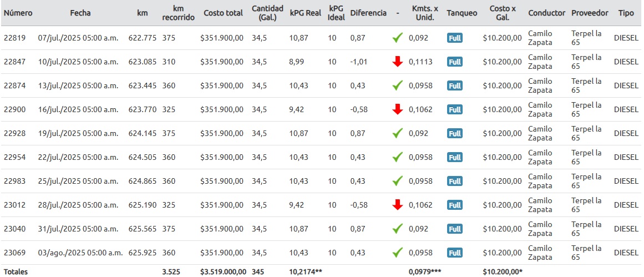Click the Proveedor column header
This screenshot has width=644, height=277.
590,13
